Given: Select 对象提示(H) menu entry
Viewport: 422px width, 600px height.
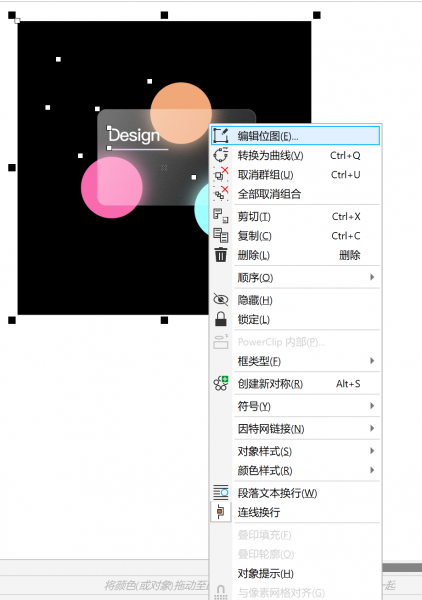Looking at the screenshot, I should point(295,573).
